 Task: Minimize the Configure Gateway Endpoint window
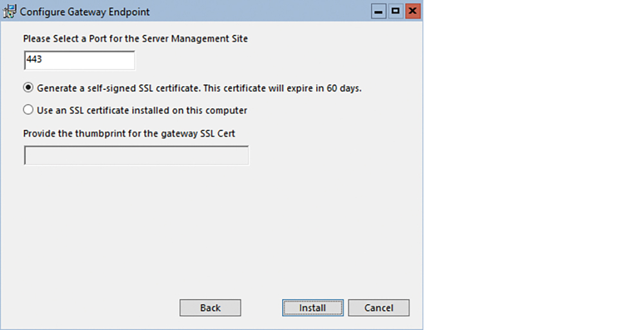378,12
